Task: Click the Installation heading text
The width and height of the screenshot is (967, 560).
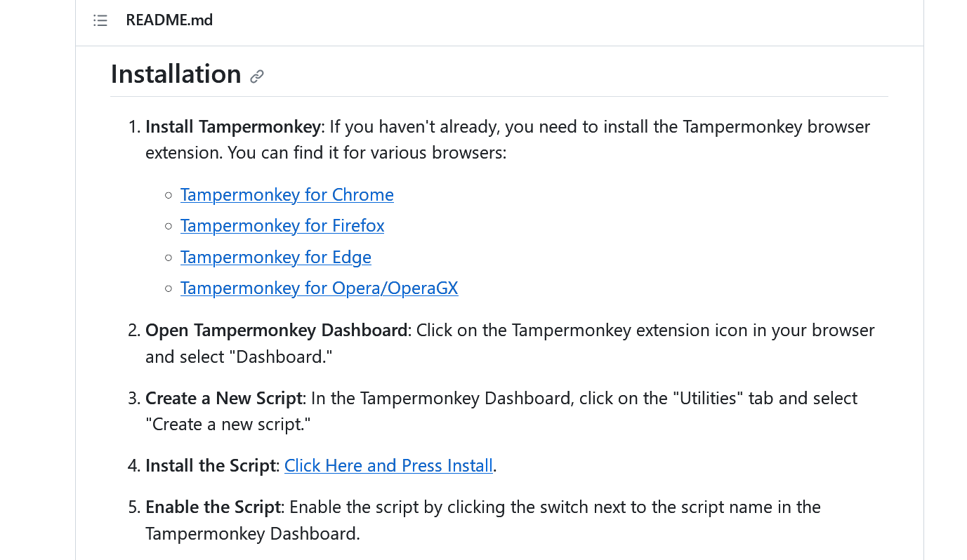Action: click(176, 74)
